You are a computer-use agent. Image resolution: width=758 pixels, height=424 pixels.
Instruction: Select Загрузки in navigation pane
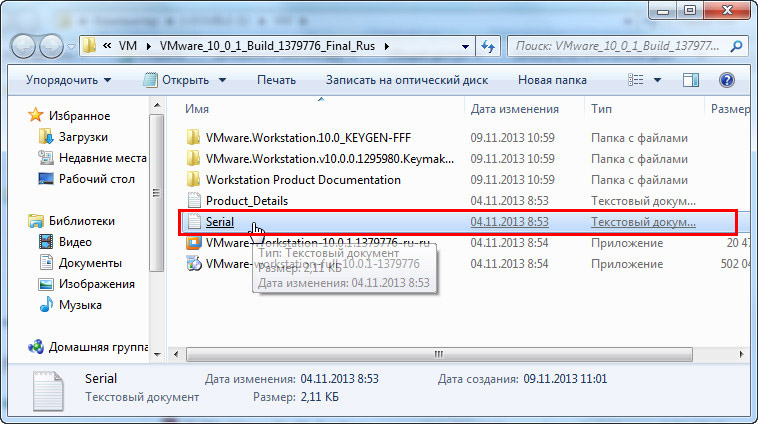click(x=83, y=137)
